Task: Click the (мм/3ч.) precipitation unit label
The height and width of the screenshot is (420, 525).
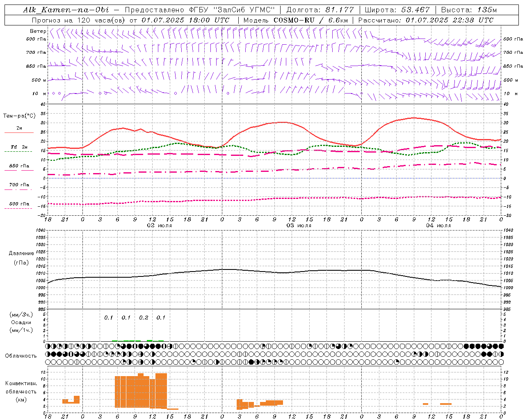Action: (x=21, y=315)
